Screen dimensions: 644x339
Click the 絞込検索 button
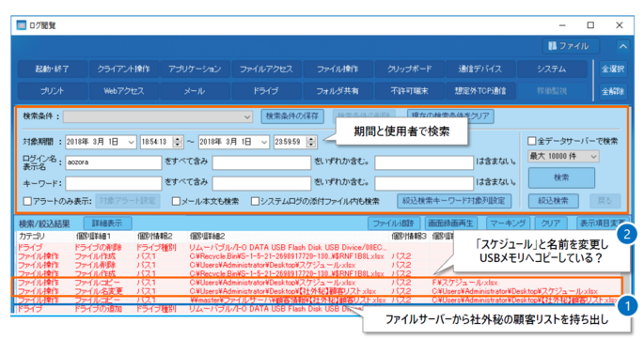coord(553,201)
